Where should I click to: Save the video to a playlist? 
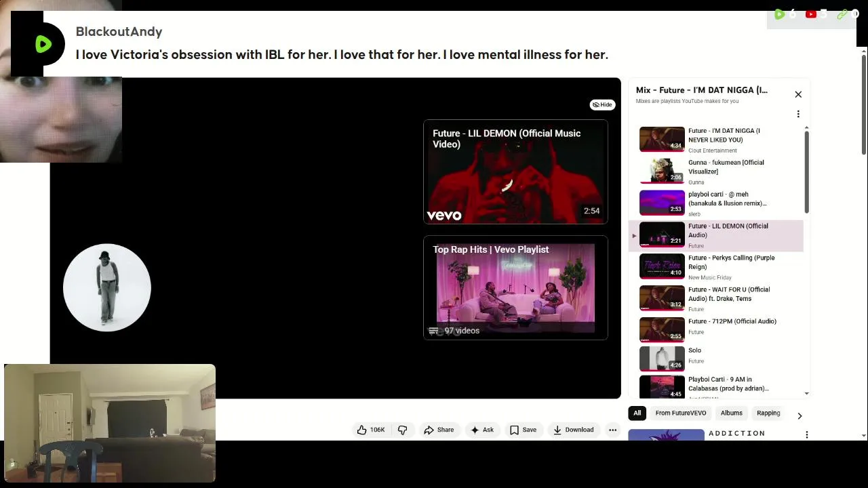[x=523, y=430]
